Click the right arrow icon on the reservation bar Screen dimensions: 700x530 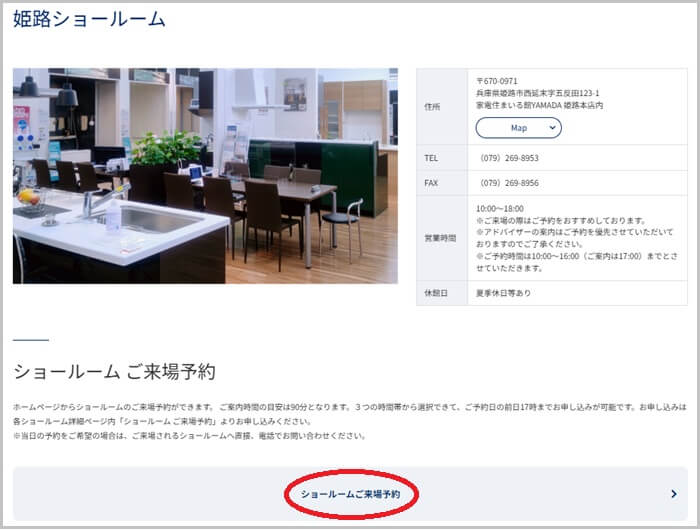(674, 494)
